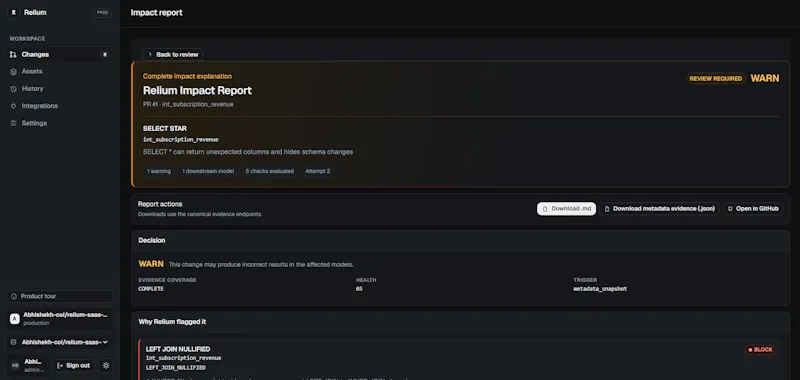Open the Changes section

click(59, 55)
